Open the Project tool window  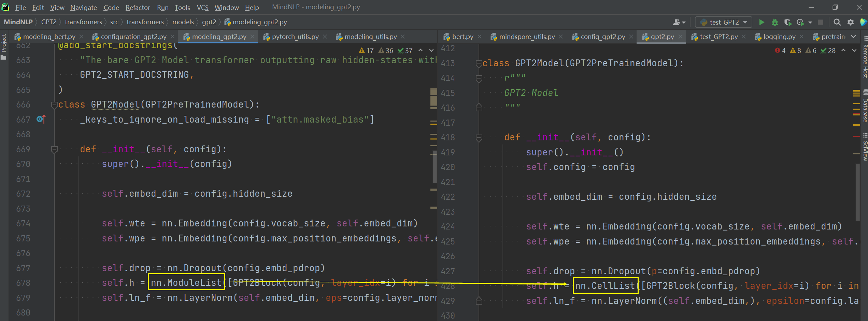pos(4,47)
